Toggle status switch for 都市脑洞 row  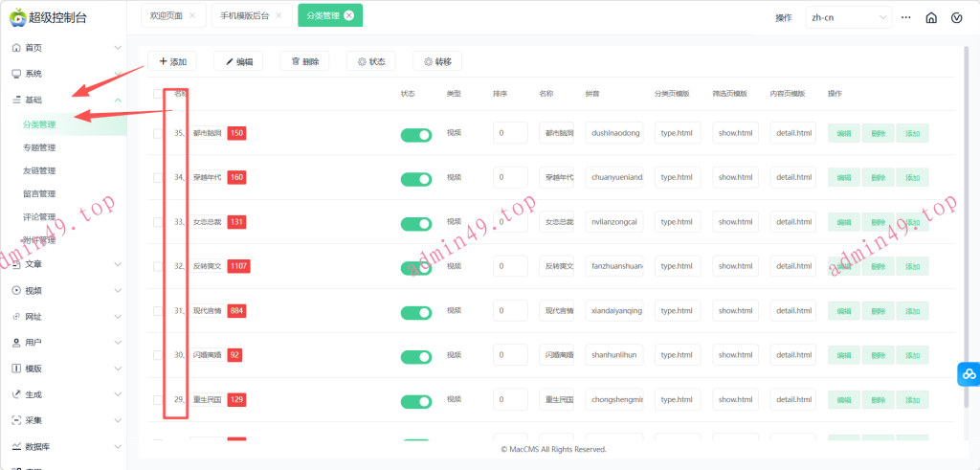coord(416,134)
